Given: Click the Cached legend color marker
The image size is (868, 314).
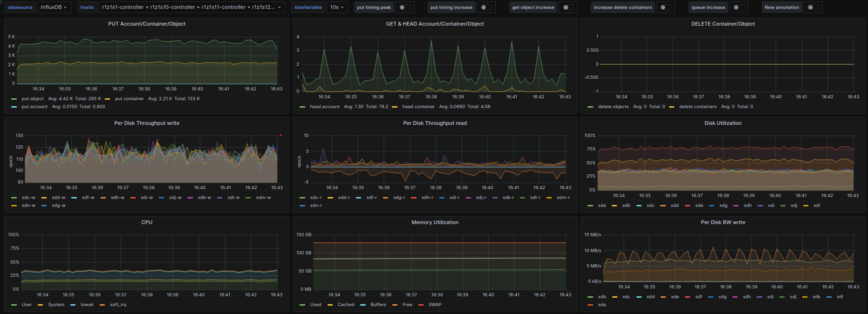Looking at the screenshot, I should click(330, 305).
